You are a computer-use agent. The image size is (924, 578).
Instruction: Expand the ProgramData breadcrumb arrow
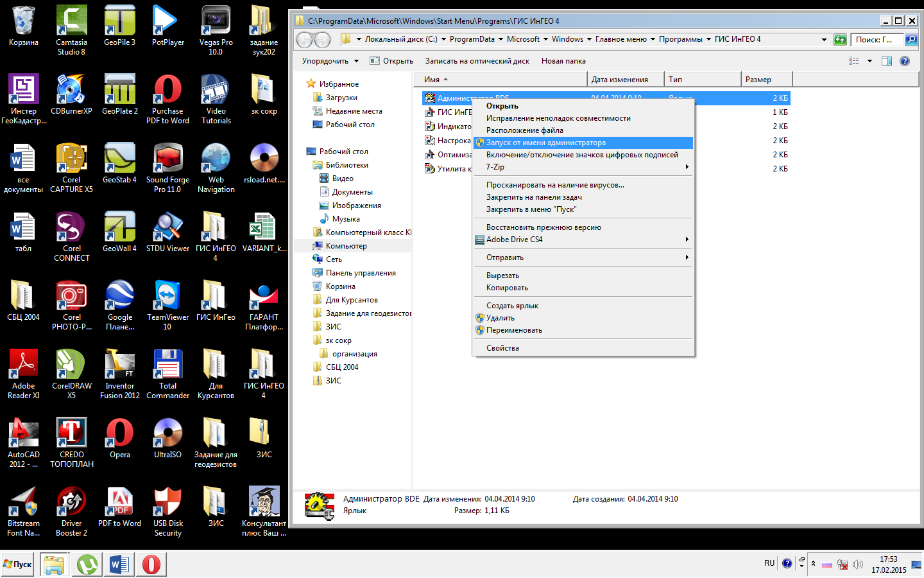[x=501, y=39]
